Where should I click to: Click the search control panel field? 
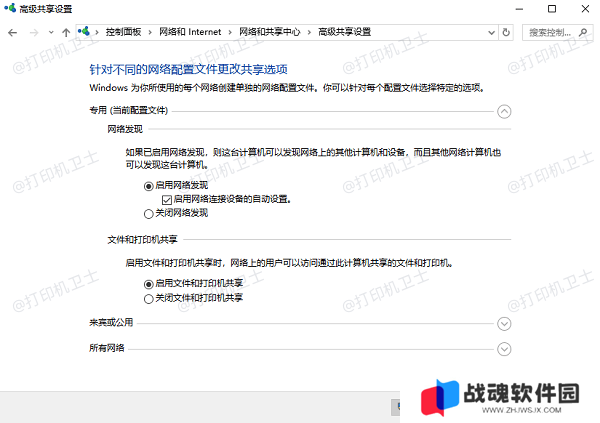point(559,33)
